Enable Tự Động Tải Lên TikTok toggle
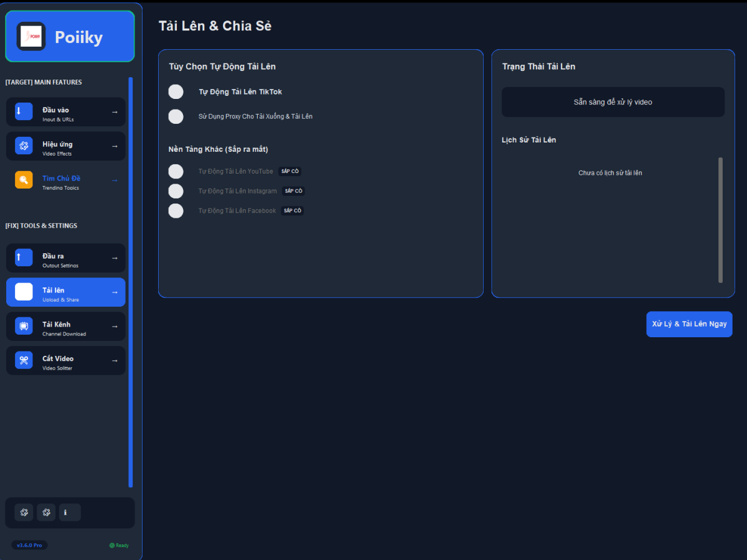Image resolution: width=747 pixels, height=560 pixels. coord(176,92)
